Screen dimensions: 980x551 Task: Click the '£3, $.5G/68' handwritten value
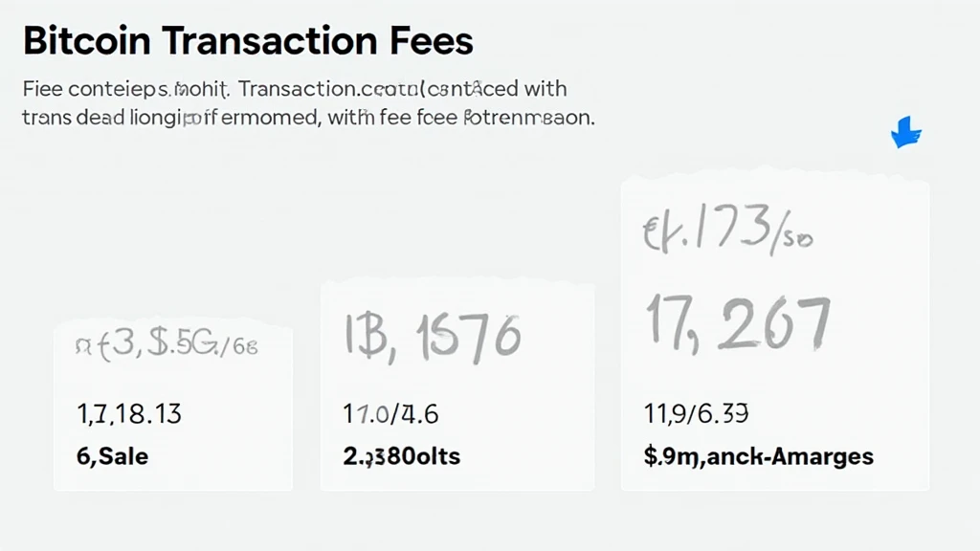coord(166,345)
